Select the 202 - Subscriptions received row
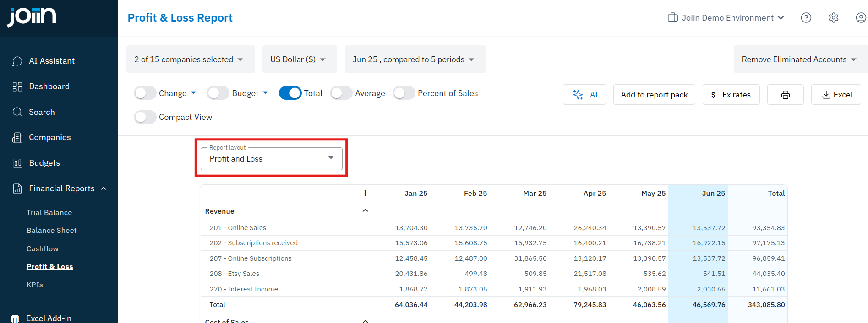The image size is (868, 323). [x=494, y=243]
